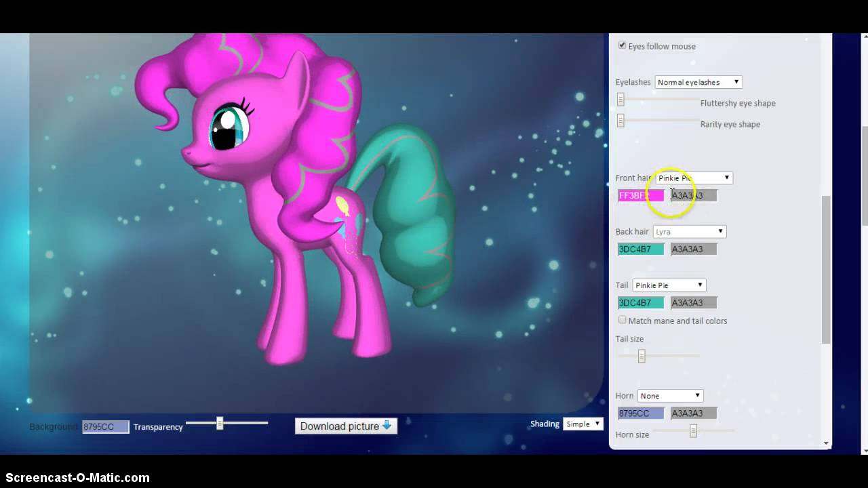Expand the Back hair Lyra dropdown
868x488 pixels.
pos(689,232)
